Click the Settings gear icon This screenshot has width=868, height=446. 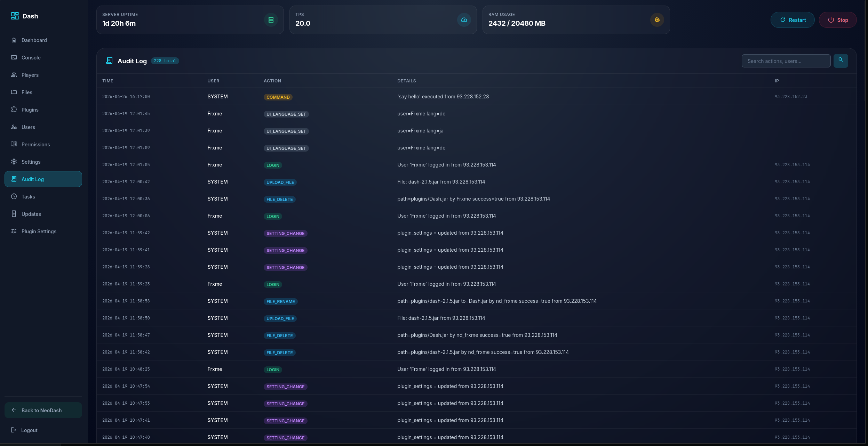click(14, 162)
